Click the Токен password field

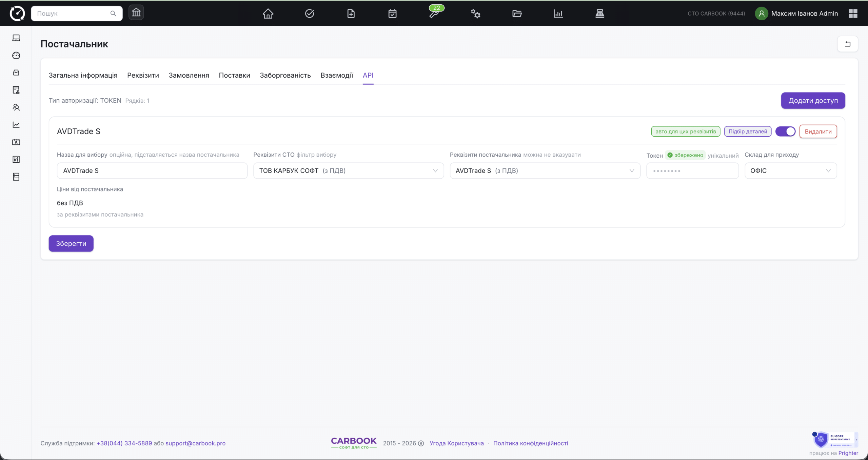692,171
